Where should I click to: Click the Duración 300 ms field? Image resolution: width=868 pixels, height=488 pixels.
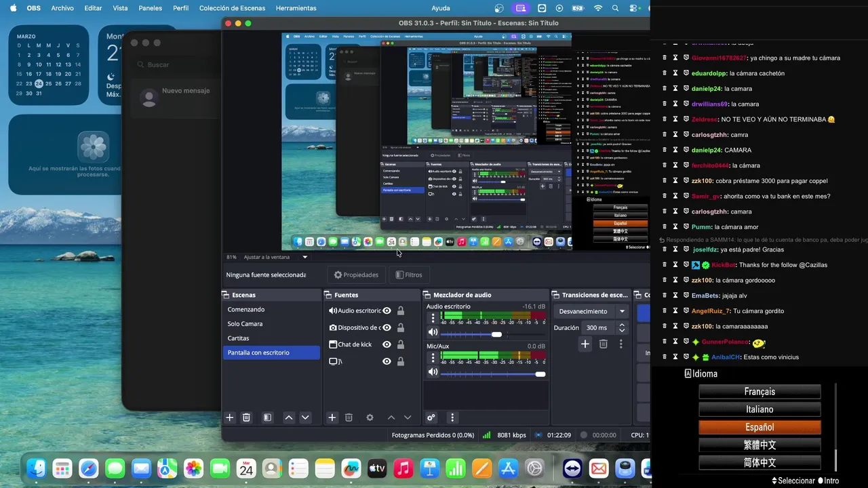[599, 327]
